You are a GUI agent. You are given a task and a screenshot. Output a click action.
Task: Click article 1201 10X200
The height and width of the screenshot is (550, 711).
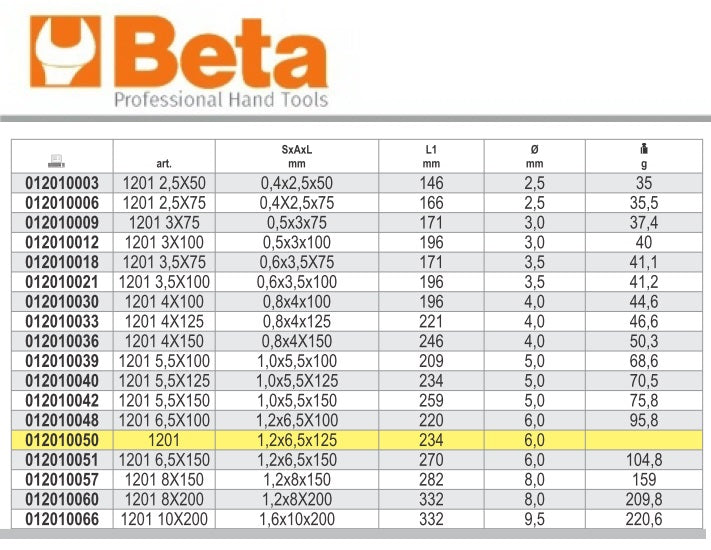coord(165,519)
